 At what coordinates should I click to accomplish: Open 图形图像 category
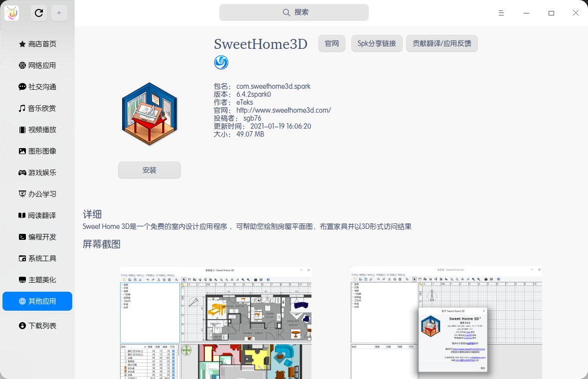click(x=37, y=151)
